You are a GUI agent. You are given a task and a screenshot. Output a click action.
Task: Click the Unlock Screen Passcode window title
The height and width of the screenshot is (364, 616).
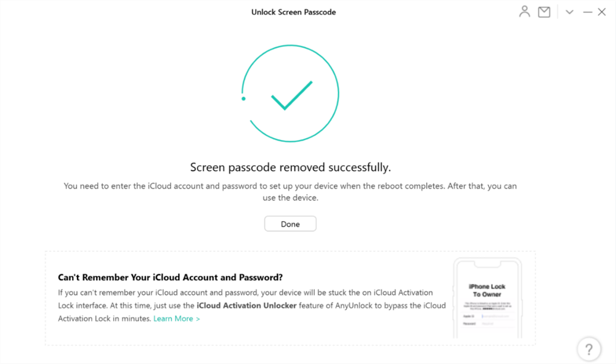pos(293,12)
